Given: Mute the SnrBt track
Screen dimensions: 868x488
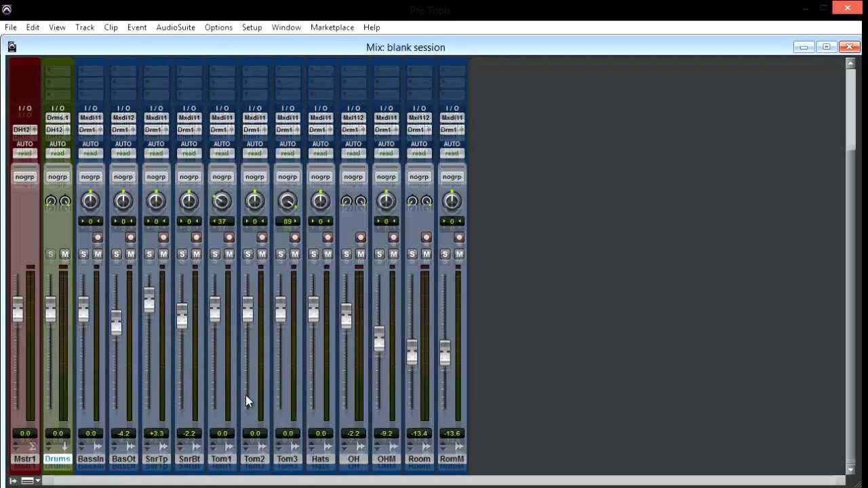Looking at the screenshot, I should 196,254.
